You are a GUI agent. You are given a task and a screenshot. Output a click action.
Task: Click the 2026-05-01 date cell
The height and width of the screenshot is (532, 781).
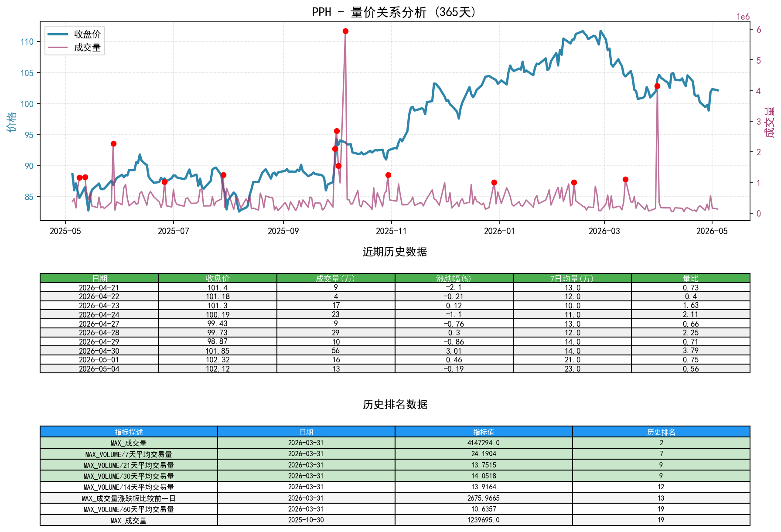click(x=99, y=360)
